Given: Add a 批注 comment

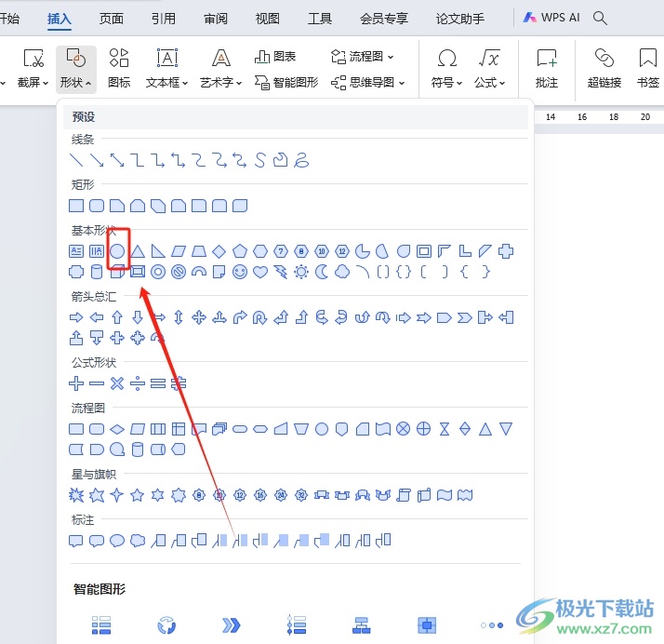Looking at the screenshot, I should (547, 68).
